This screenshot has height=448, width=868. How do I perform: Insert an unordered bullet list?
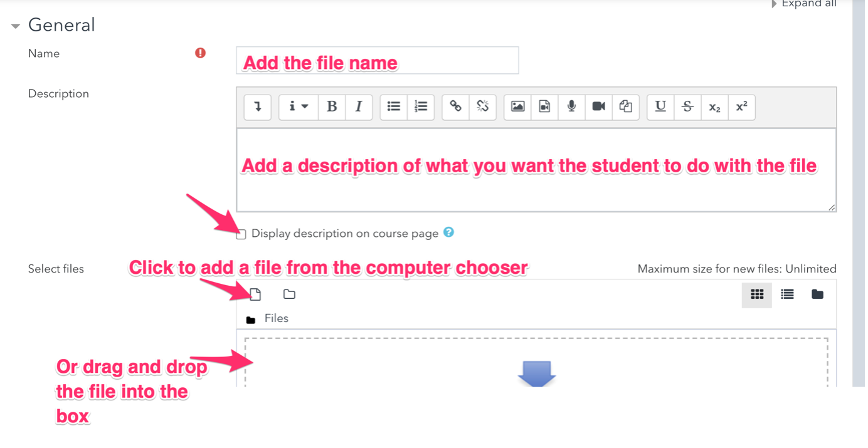(x=394, y=107)
